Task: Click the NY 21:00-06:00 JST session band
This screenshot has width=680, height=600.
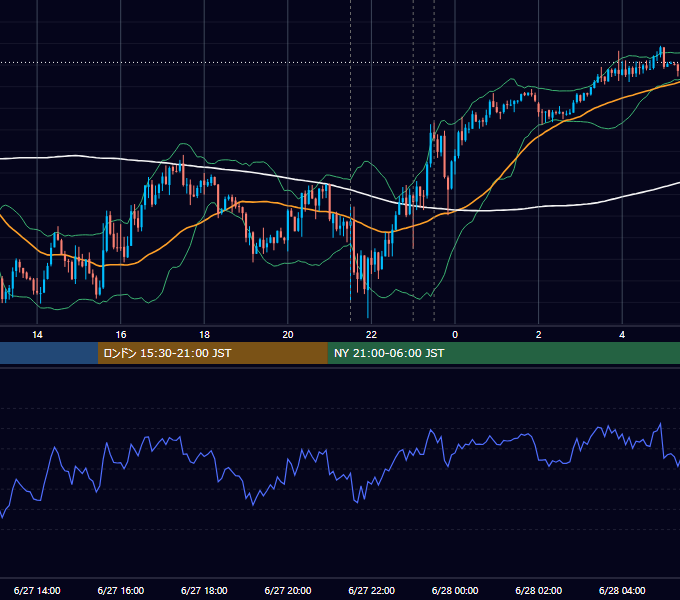Action: [x=503, y=353]
